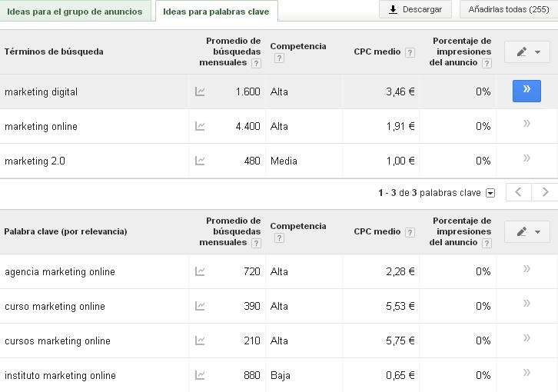Click trend chart icon for marketing digital

tap(200, 91)
